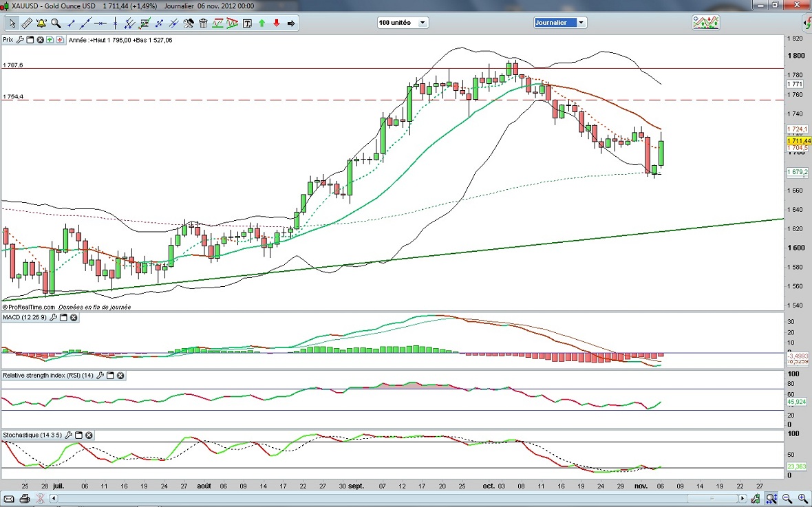Close the RSI indicator panel
Viewport: 812px width, 507px height.
tap(120, 376)
